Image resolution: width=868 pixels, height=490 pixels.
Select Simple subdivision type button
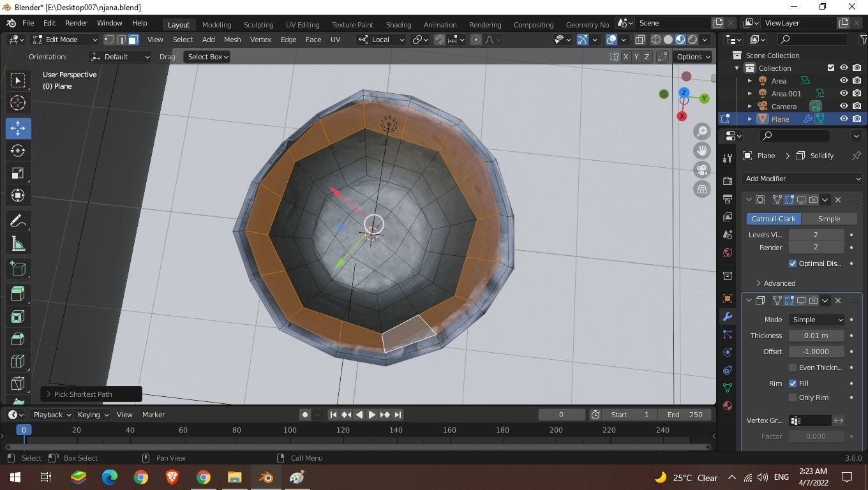point(829,219)
